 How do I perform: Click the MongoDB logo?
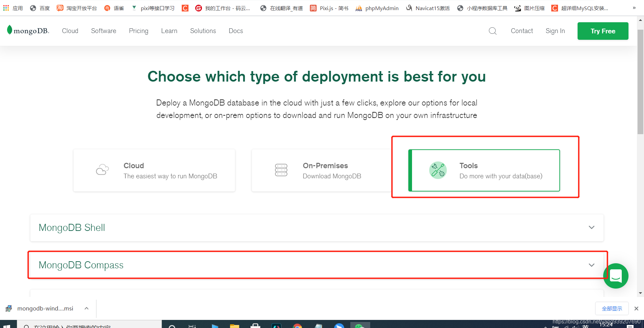pyautogui.click(x=28, y=31)
